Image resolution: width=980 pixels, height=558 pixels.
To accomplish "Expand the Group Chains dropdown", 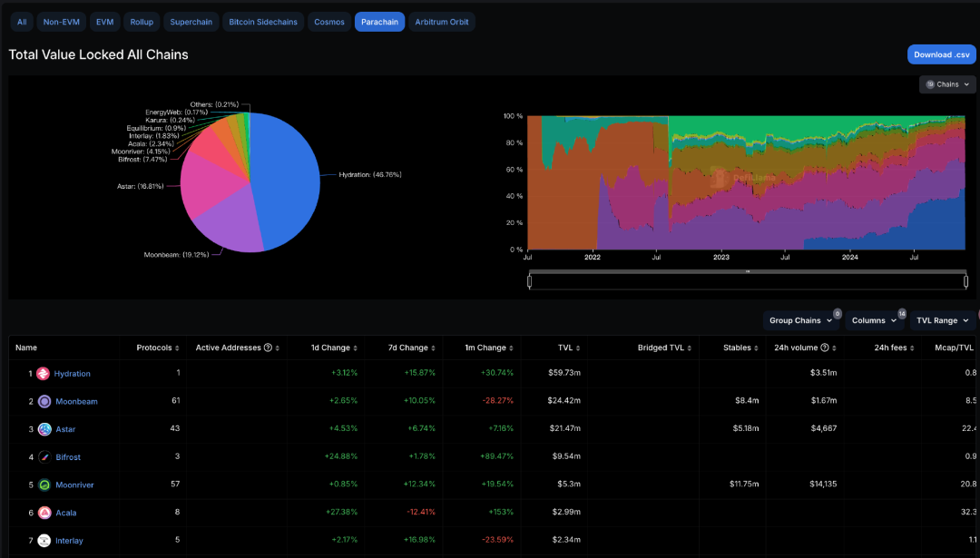I will [x=801, y=320].
